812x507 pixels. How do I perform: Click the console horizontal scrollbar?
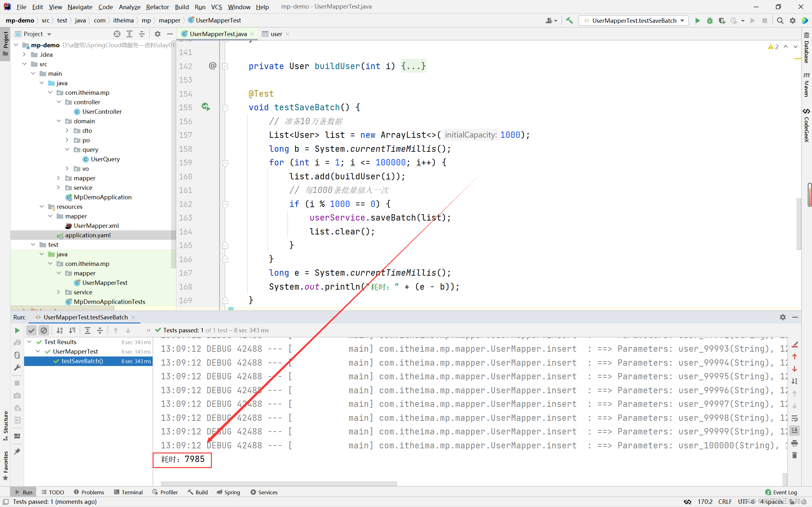click(278, 484)
